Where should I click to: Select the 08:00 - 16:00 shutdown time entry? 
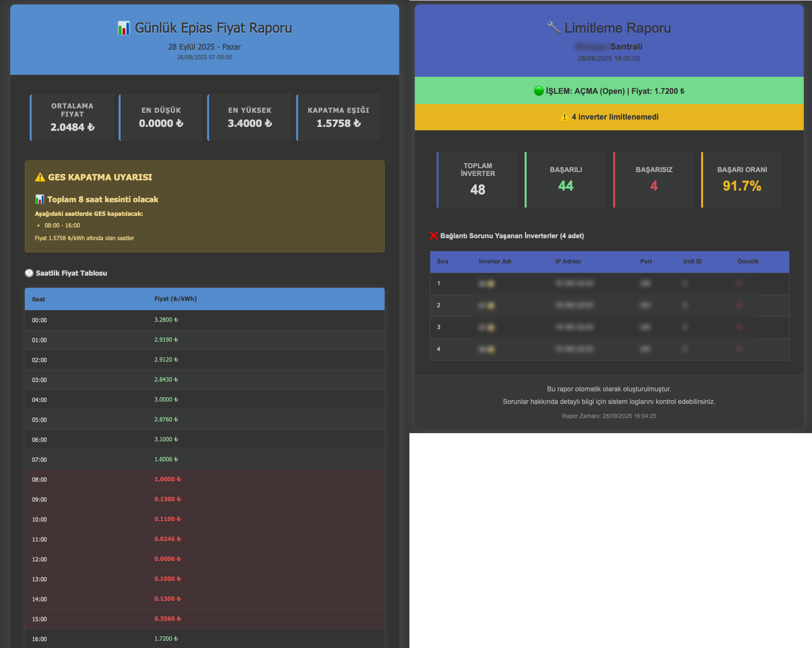tap(62, 226)
